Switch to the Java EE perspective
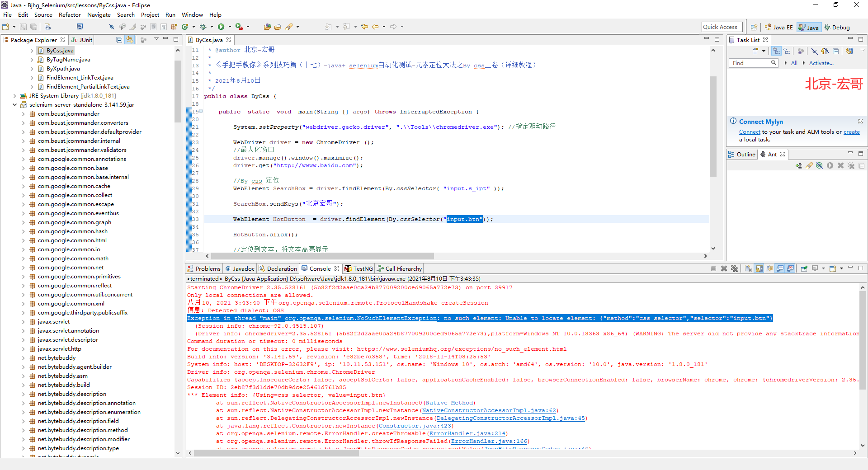This screenshot has width=868, height=470. point(779,28)
